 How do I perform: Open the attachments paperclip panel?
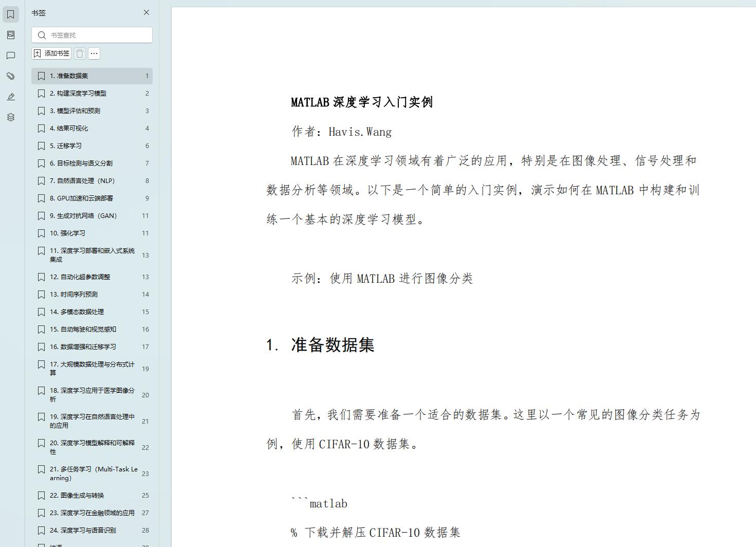10,76
